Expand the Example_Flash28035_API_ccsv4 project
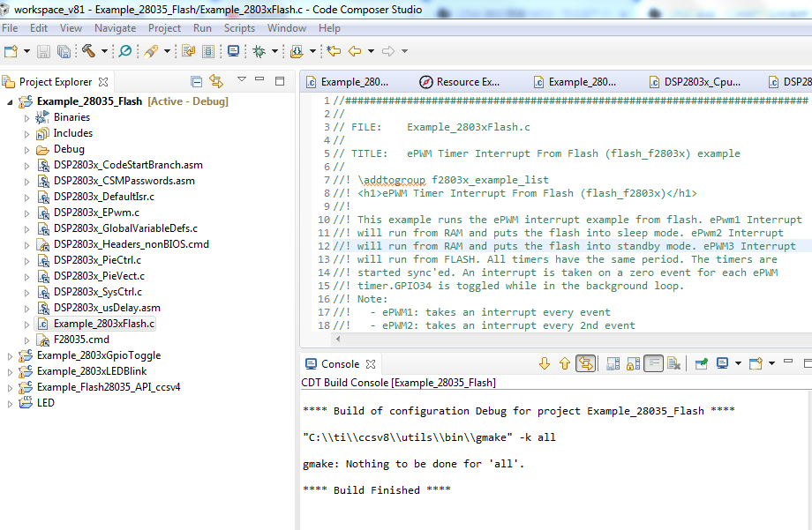Screen dimensions: 812x530 pyautogui.click(x=10, y=388)
